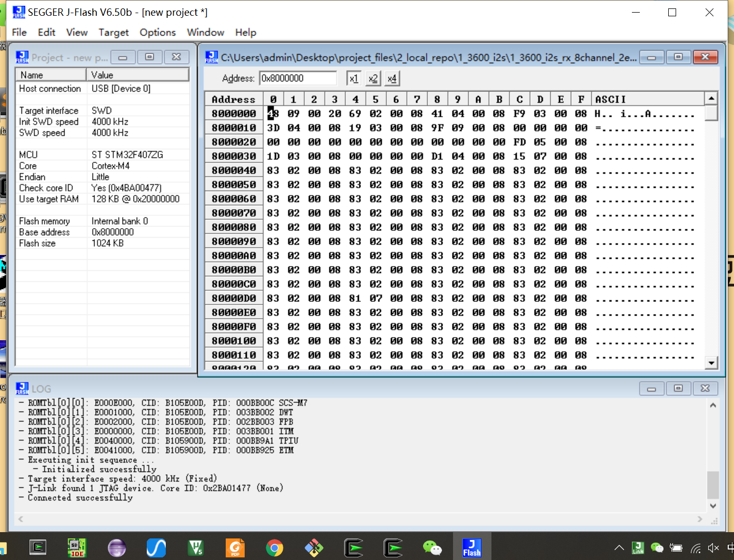The width and height of the screenshot is (734, 560).
Task: Open the File menu
Action: (19, 33)
